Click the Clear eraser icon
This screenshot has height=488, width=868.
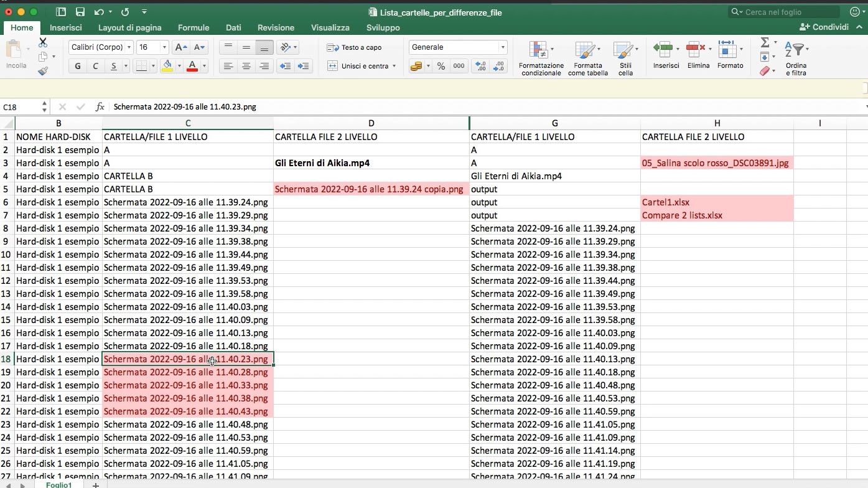click(765, 71)
